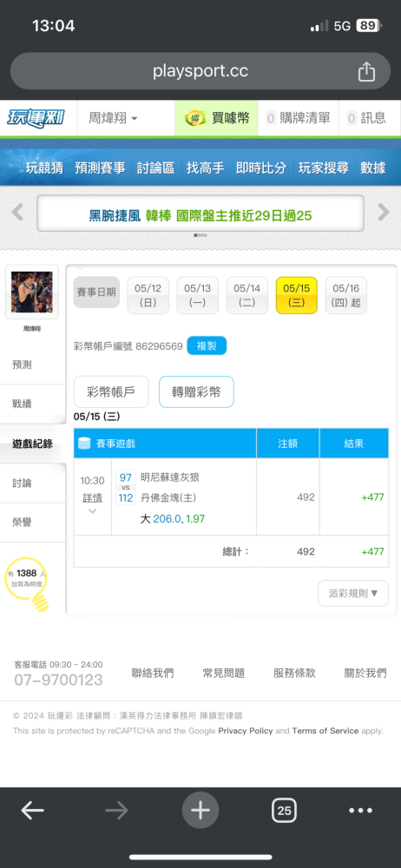Image resolution: width=401 pixels, height=868 pixels.
Task: Open the tab switcher showing 25 tabs
Action: (284, 811)
